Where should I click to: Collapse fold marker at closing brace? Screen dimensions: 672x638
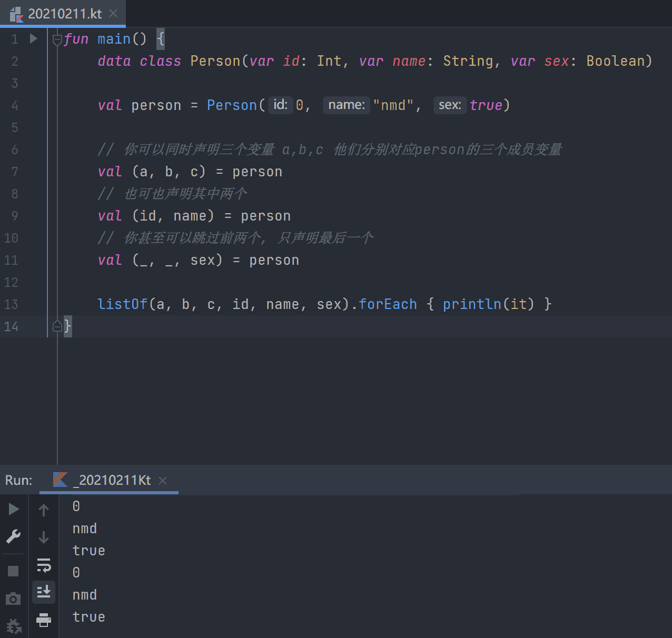(x=57, y=326)
